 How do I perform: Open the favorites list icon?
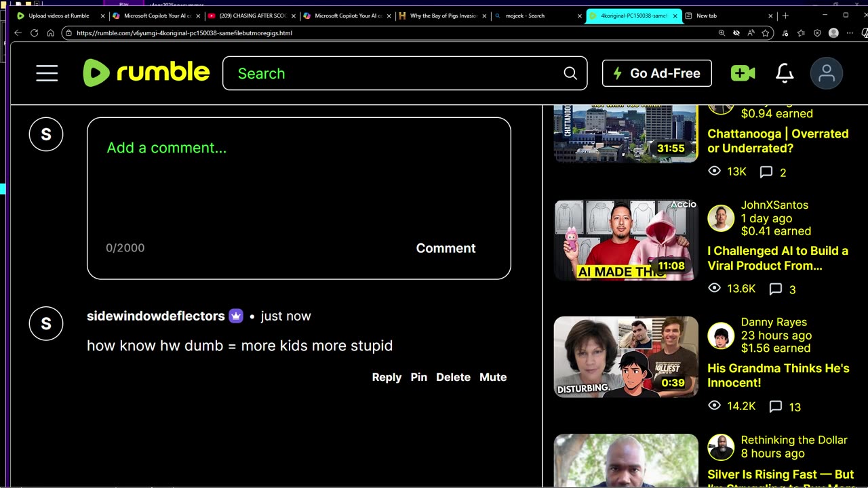[801, 33]
